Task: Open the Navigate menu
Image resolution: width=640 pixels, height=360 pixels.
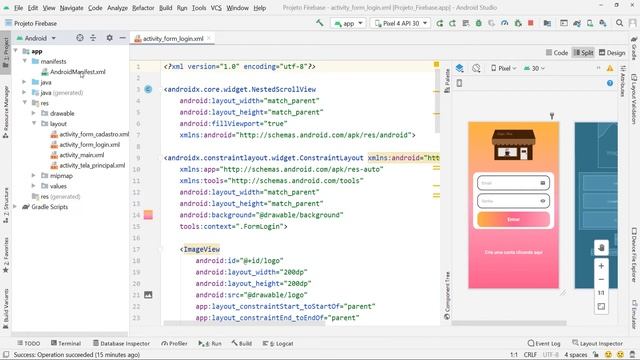Action: pyautogui.click(x=71, y=8)
